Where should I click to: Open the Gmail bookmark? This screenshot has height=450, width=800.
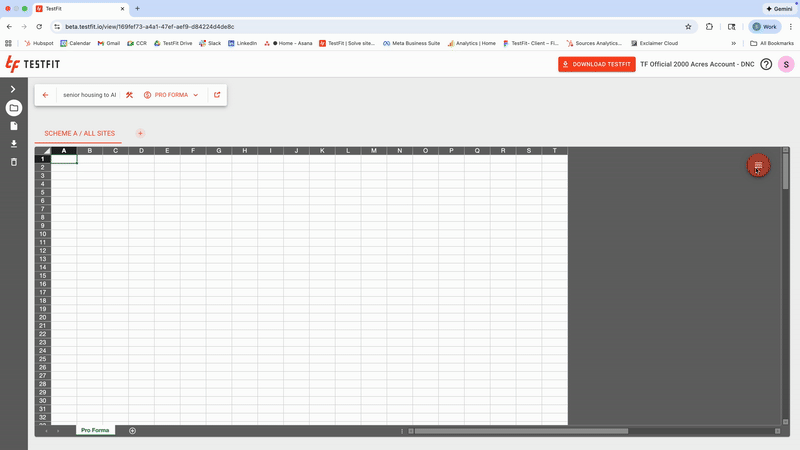coord(109,43)
